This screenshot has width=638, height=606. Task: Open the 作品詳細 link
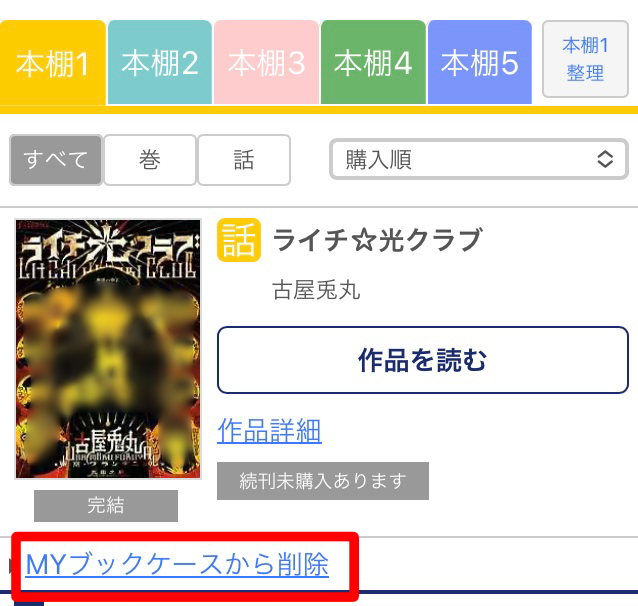269,431
